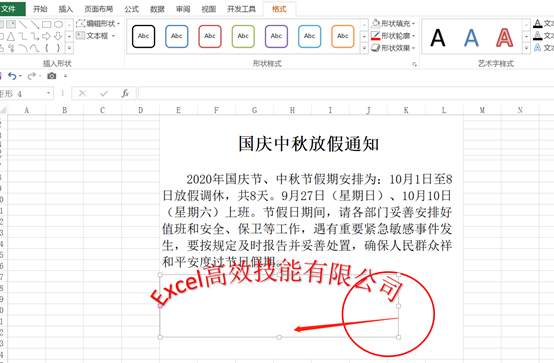This screenshot has width=554, height=363.
Task: Switch to the 插入 Insert tab
Action: (x=65, y=9)
